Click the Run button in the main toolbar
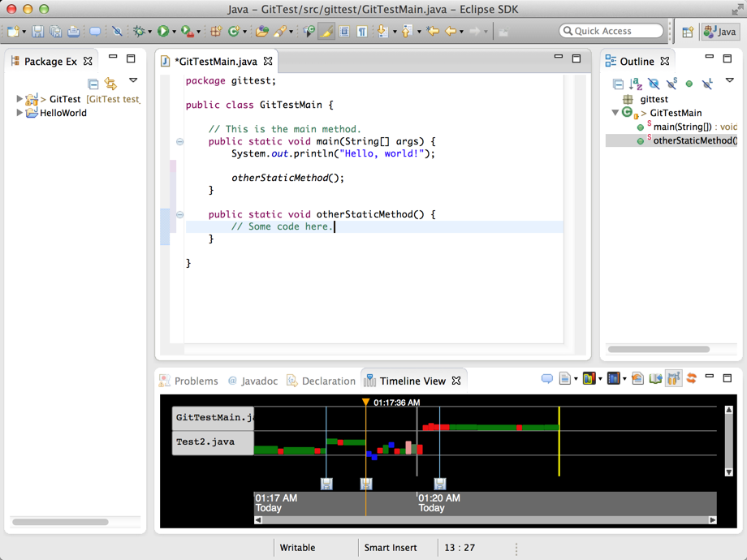Viewport: 747px width, 560px height. point(163,32)
